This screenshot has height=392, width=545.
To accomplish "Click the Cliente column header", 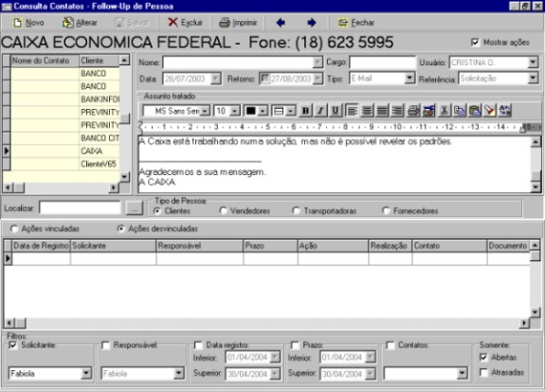I will pyautogui.click(x=100, y=61).
